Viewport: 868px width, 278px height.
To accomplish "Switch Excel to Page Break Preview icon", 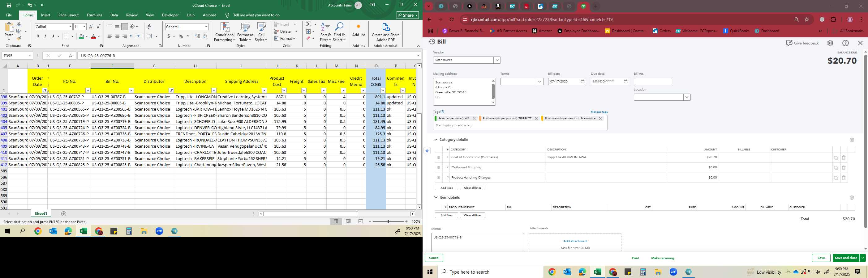I will [361, 221].
